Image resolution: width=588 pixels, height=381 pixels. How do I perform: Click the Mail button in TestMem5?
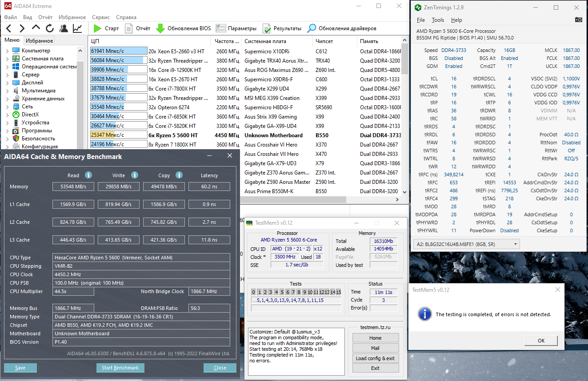[x=375, y=348]
